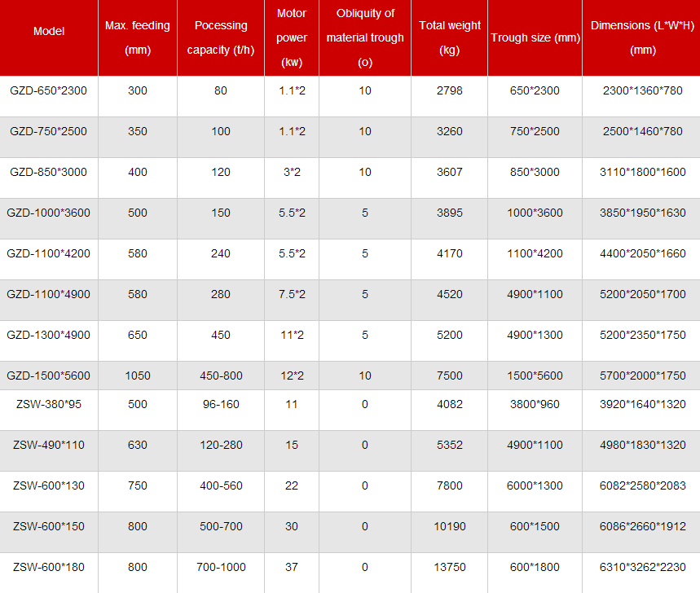This screenshot has height=593, width=700.
Task: Click the ZSW-380*95 model cell
Action: pos(48,404)
